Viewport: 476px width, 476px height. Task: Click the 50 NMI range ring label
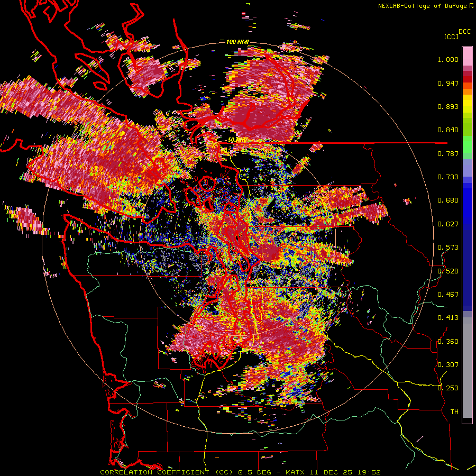237,140
